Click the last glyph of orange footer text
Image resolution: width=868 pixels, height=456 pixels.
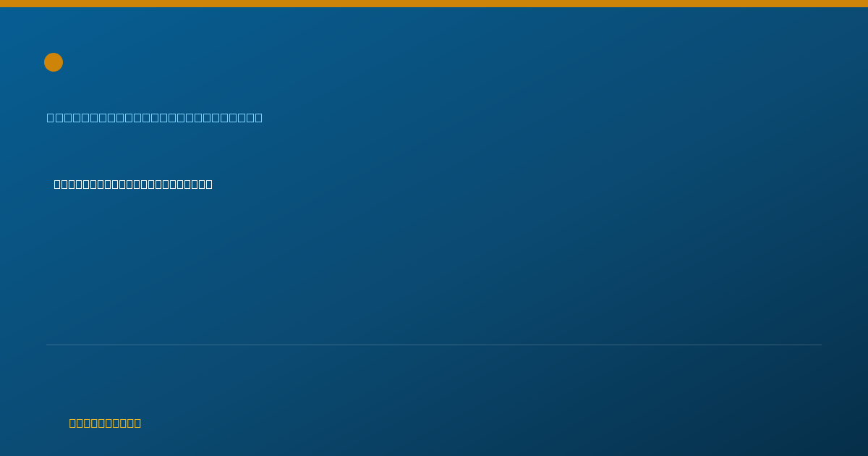[137, 423]
